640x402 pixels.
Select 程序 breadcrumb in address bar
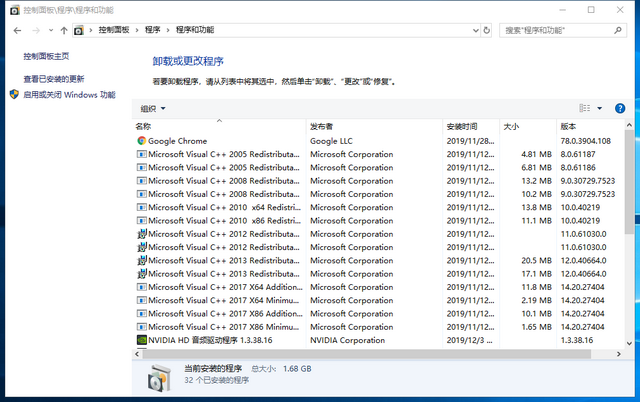pyautogui.click(x=153, y=30)
